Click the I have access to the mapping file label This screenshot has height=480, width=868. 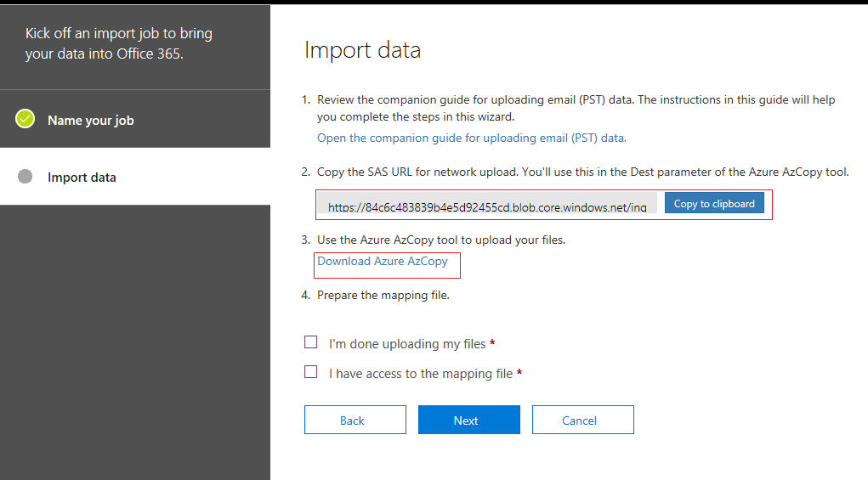421,374
